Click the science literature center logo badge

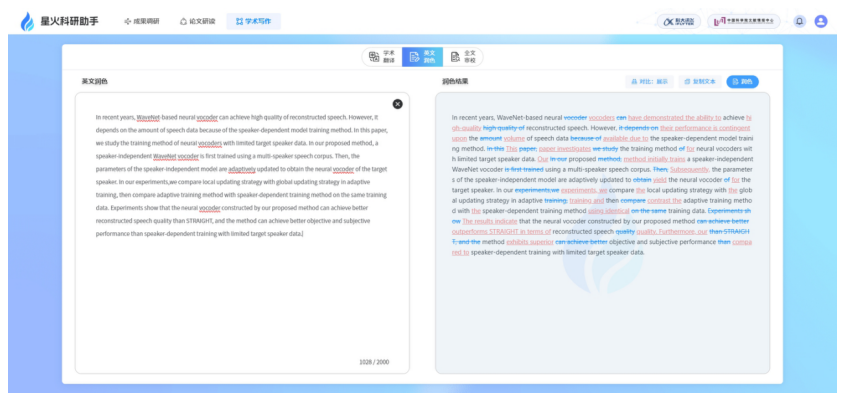pos(744,21)
